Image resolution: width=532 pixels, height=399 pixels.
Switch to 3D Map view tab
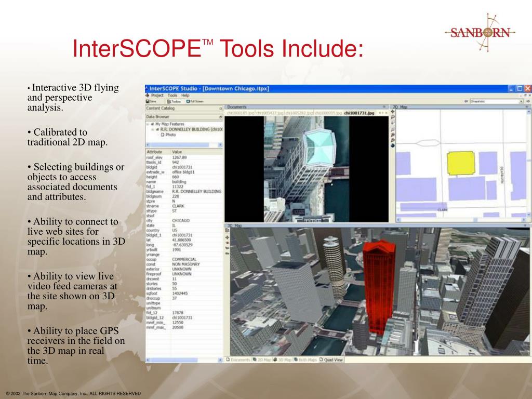(283, 360)
